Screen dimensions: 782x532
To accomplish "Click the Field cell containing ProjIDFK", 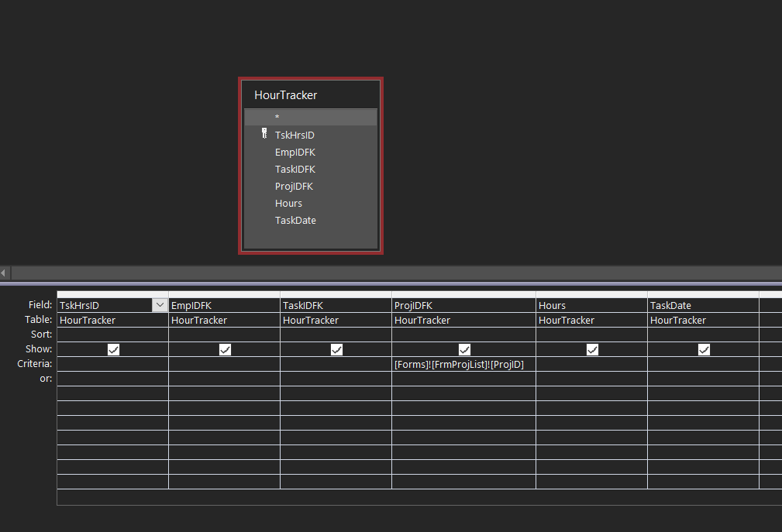I will click(x=463, y=305).
